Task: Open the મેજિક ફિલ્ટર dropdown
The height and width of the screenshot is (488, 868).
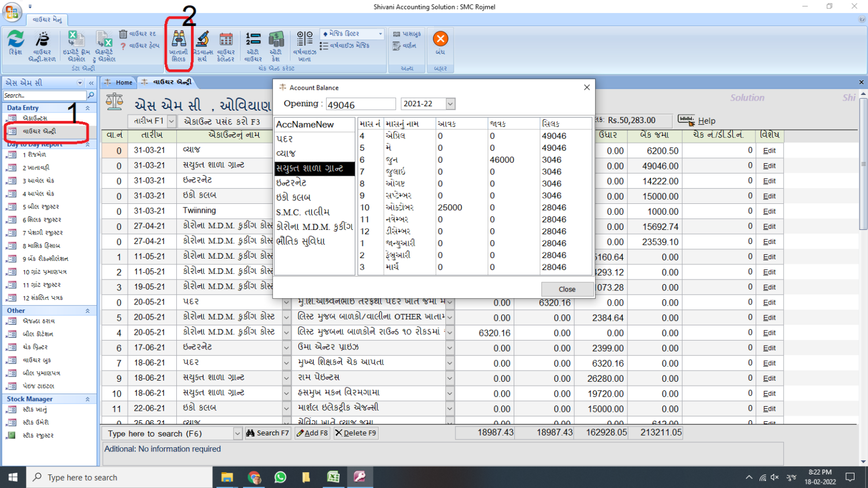Action: coord(379,34)
